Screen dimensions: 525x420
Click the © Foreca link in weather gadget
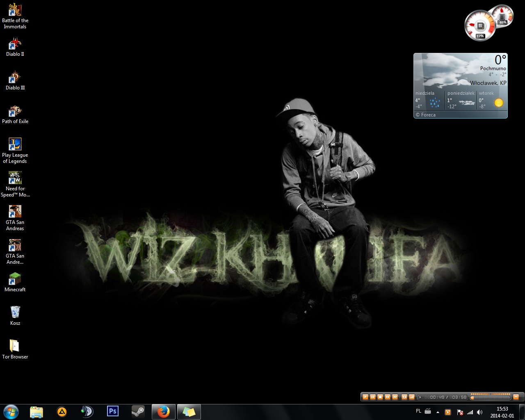pyautogui.click(x=426, y=115)
